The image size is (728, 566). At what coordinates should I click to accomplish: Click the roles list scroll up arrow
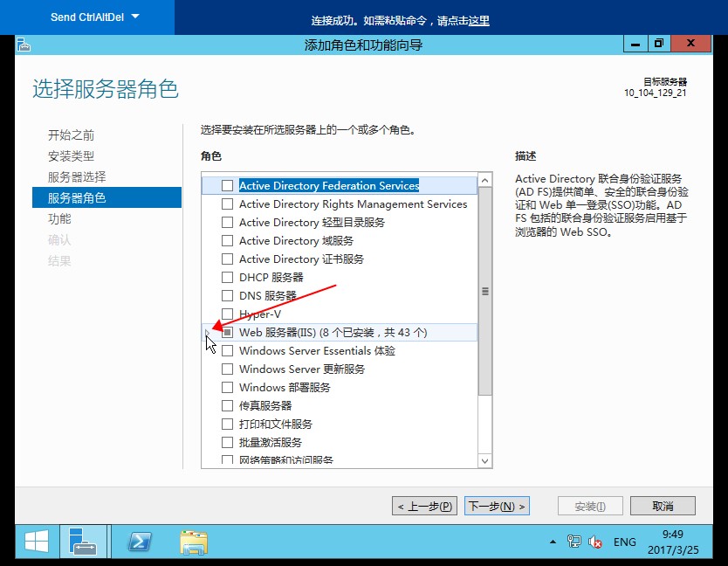coord(484,180)
